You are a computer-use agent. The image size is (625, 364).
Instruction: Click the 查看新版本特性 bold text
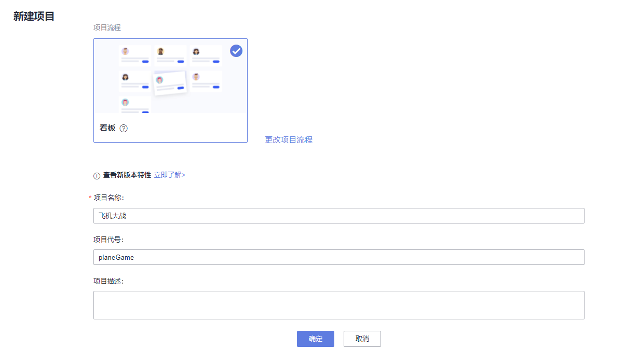point(127,175)
